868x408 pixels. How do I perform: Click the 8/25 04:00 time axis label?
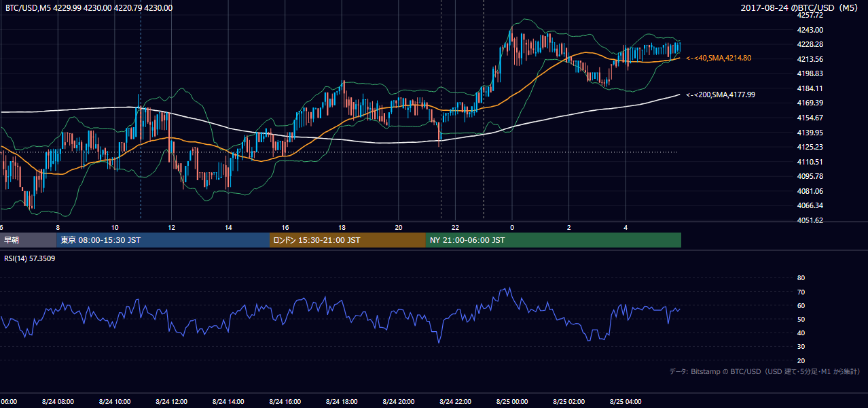click(x=626, y=402)
